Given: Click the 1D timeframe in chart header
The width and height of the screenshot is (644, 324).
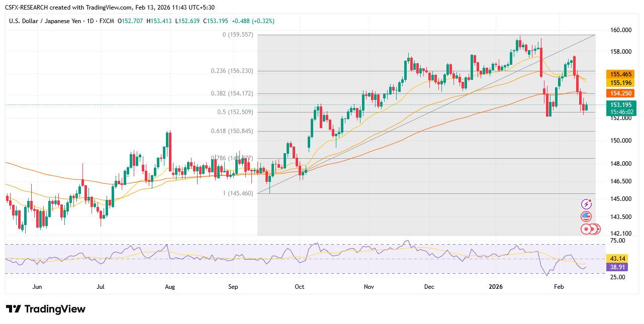Looking at the screenshot, I should [89, 21].
